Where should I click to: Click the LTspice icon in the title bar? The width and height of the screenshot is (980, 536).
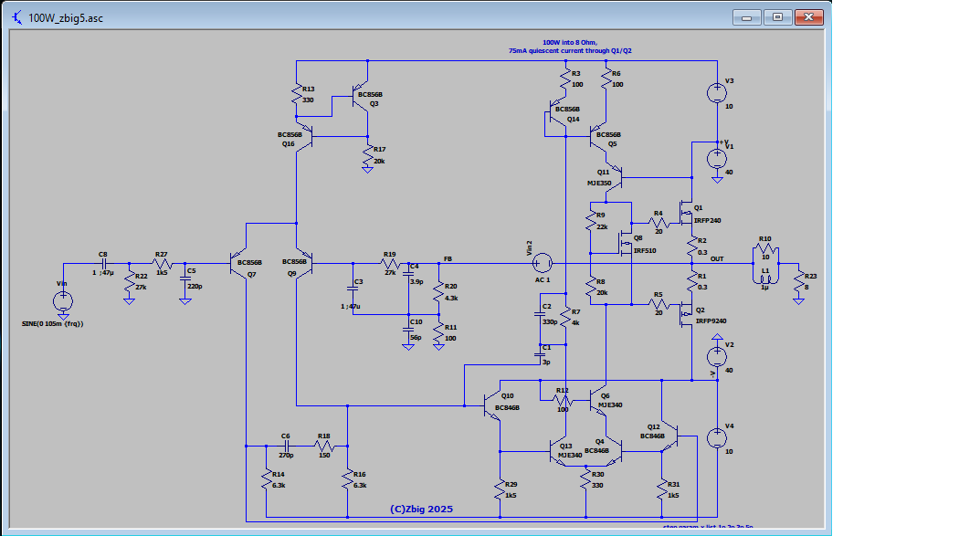click(16, 17)
